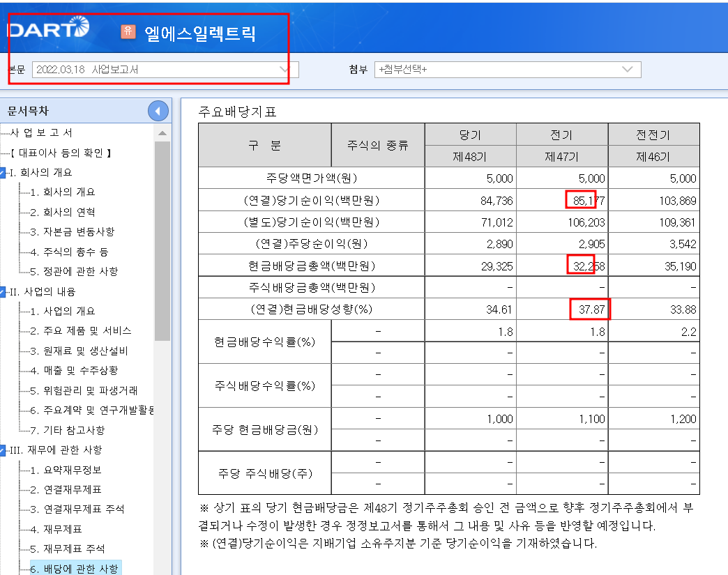Select I. 회사의 개요 tree heading

click(41, 173)
